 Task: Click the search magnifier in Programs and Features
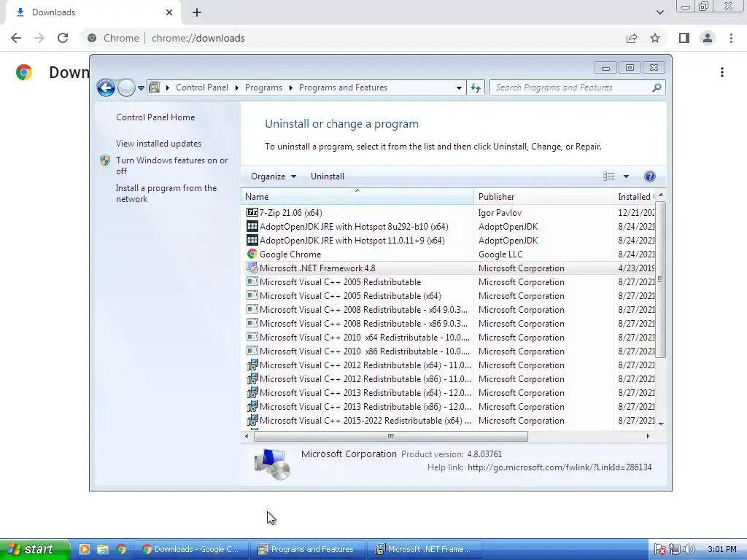657,87
